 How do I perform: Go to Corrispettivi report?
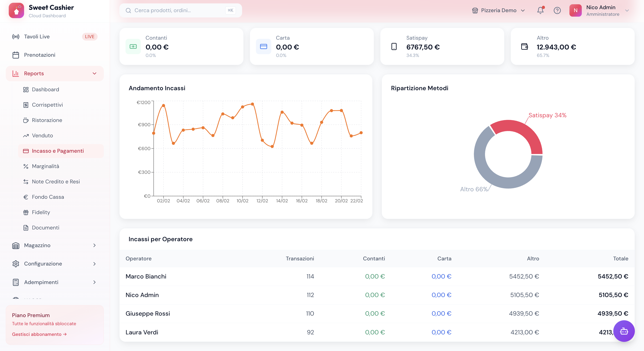(x=47, y=105)
